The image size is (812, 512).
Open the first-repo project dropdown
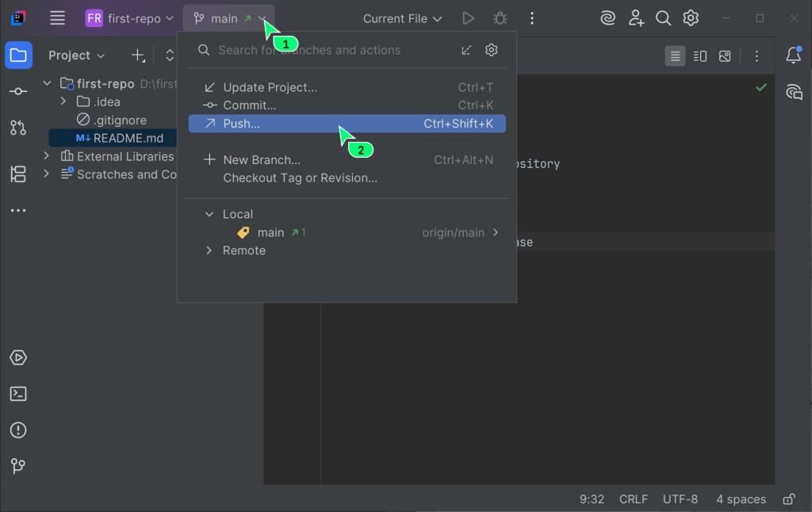coord(129,19)
